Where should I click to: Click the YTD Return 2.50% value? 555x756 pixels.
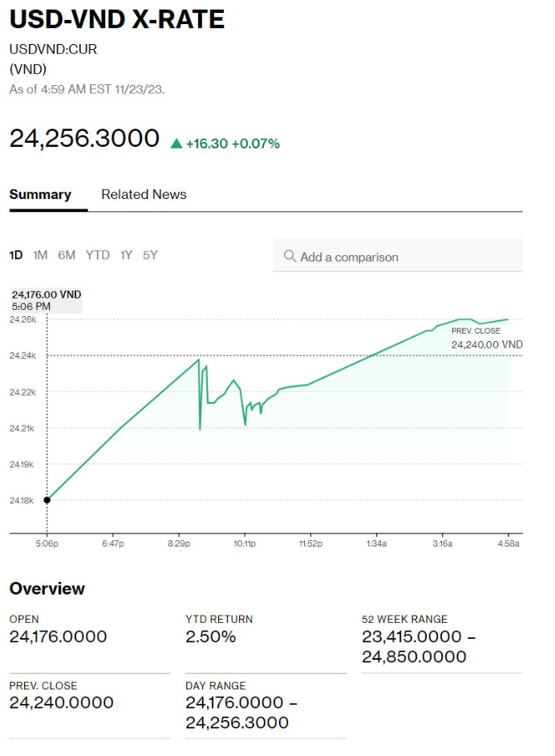[210, 637]
